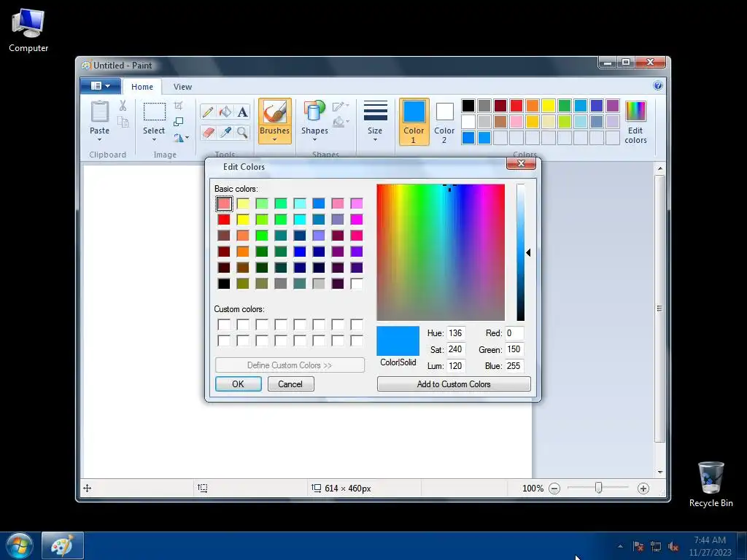Click the Brushes tool icon
The width and height of the screenshot is (747, 560).
tap(275, 113)
